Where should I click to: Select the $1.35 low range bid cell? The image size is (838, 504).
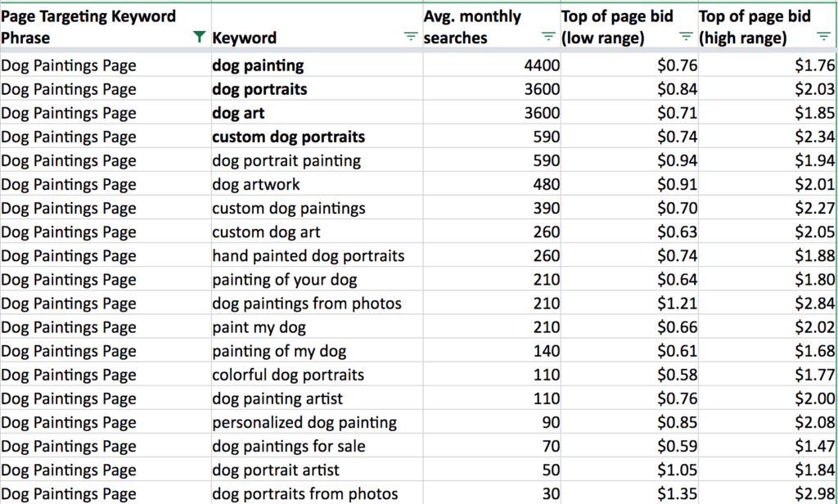tap(629, 494)
